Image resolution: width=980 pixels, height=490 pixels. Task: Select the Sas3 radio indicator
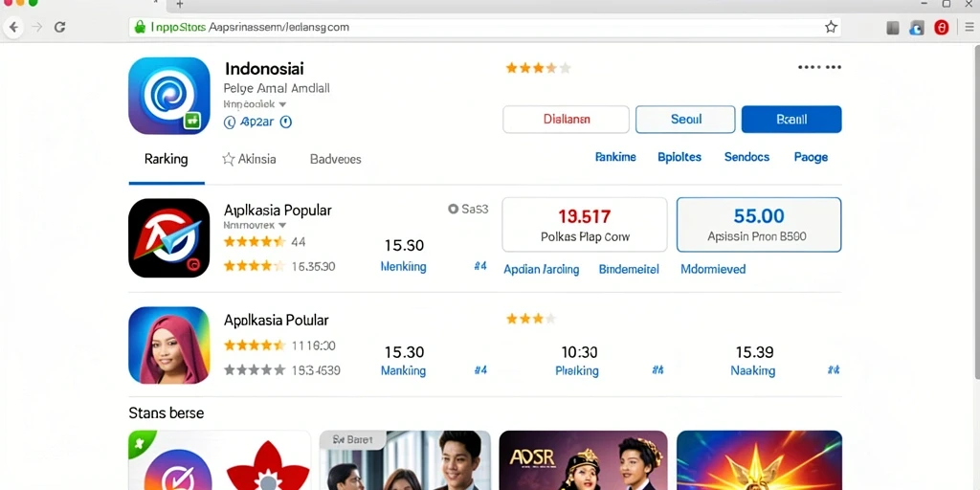[x=453, y=210]
